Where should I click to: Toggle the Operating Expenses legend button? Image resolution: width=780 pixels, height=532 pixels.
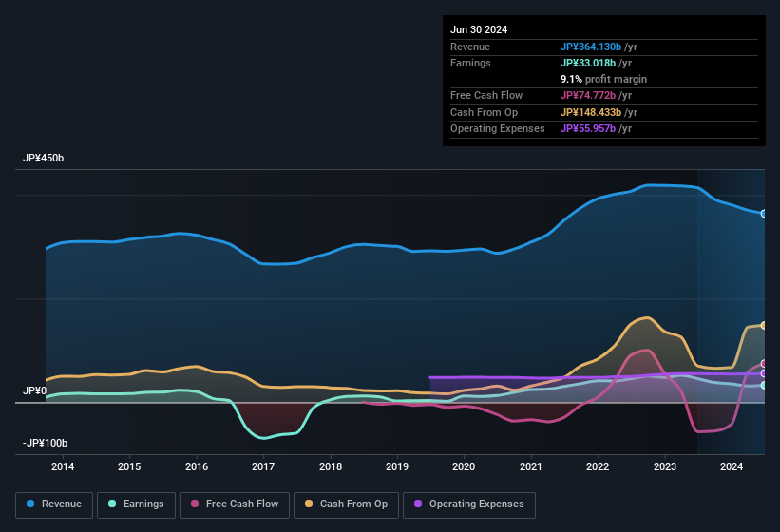tap(469, 504)
